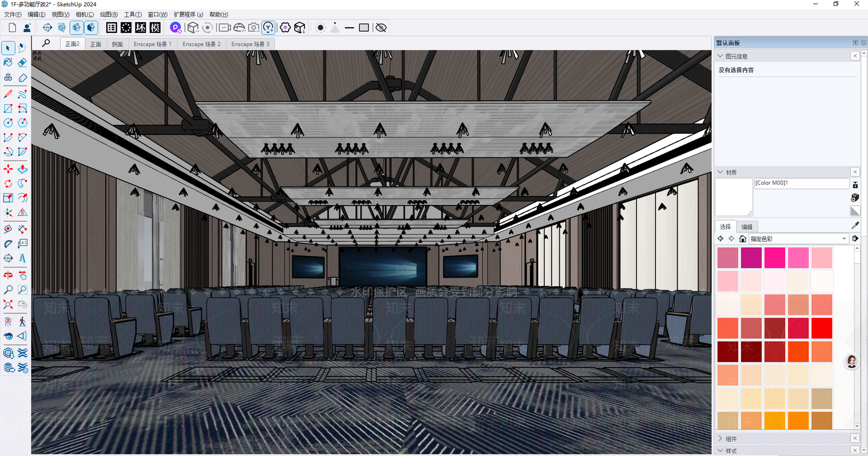Viewport: 868px width, 456px height.
Task: Activate the 3D Text letter A tool
Action: [22, 259]
